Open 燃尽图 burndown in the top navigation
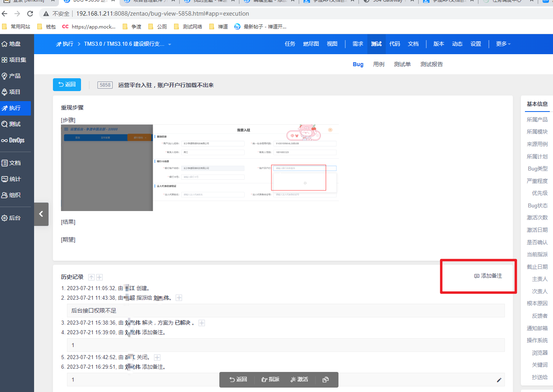The height and width of the screenshot is (392, 553). tap(311, 44)
